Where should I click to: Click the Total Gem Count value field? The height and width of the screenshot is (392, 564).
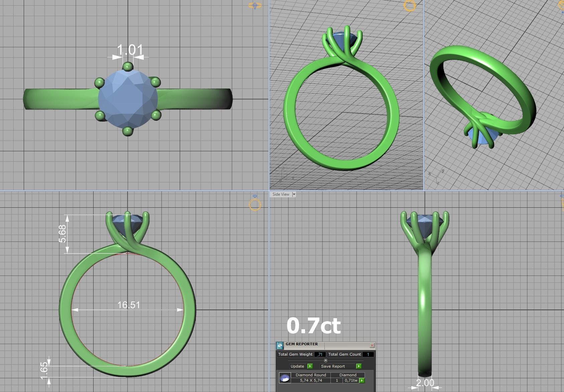pyautogui.click(x=368, y=354)
